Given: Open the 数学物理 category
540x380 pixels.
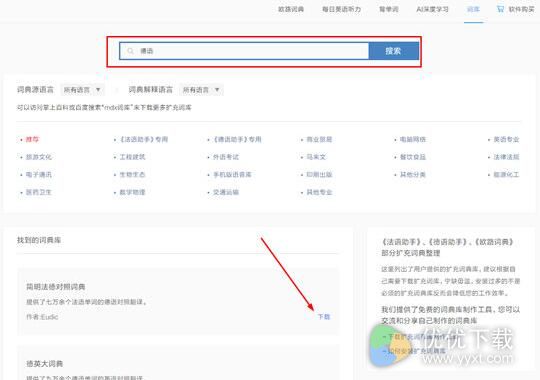Looking at the screenshot, I should [x=132, y=192].
